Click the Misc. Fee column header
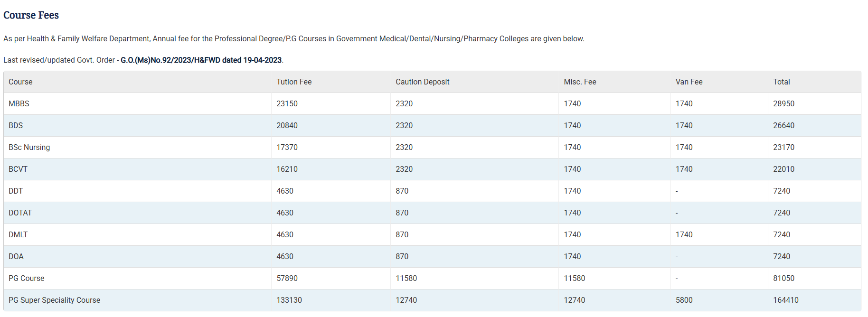Screen dimensions: 868x317 [580, 82]
